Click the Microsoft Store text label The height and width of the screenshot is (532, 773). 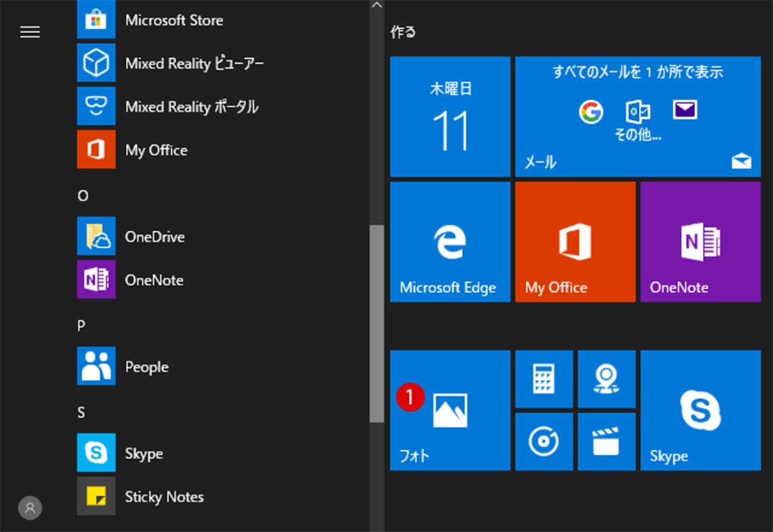click(x=174, y=20)
